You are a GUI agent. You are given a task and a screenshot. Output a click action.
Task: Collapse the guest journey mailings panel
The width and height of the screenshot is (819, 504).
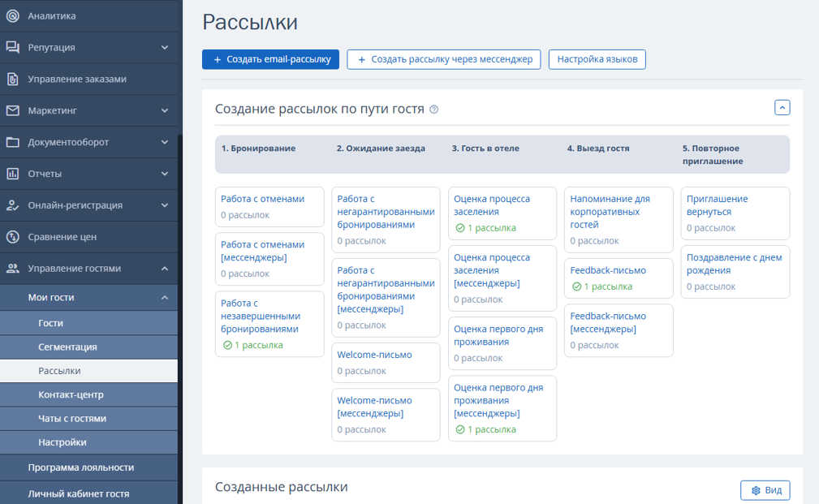tap(782, 107)
